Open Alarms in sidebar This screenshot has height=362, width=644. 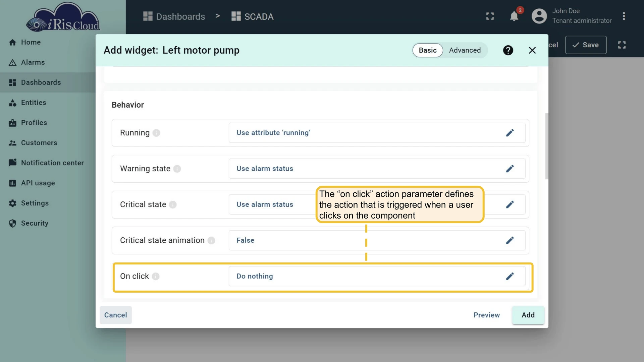coord(48,62)
